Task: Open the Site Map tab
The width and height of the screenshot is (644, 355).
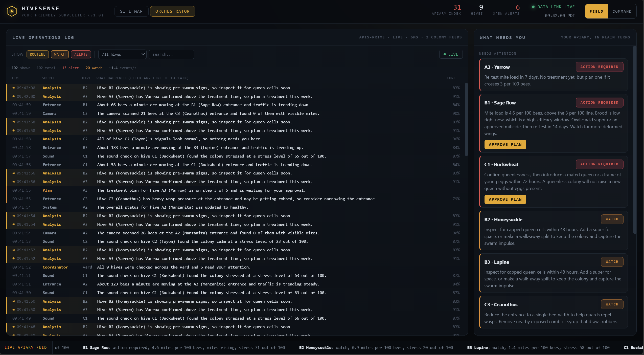Action: coord(131,11)
